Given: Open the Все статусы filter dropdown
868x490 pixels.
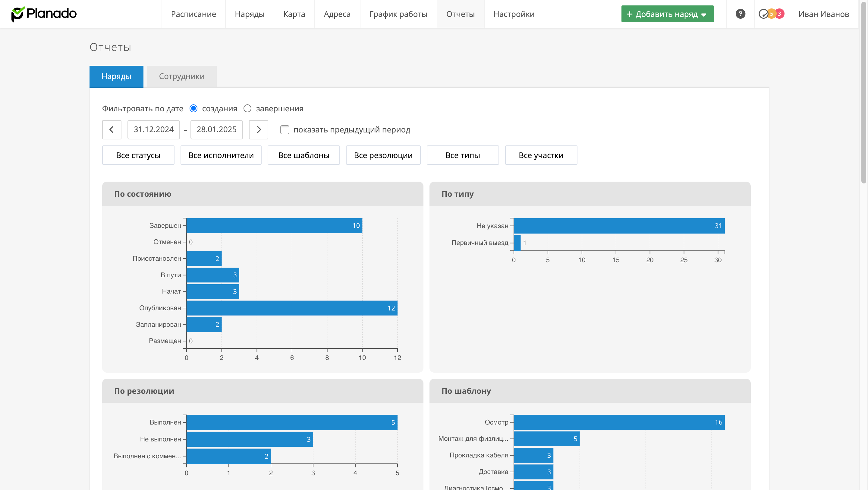Looking at the screenshot, I should [138, 155].
